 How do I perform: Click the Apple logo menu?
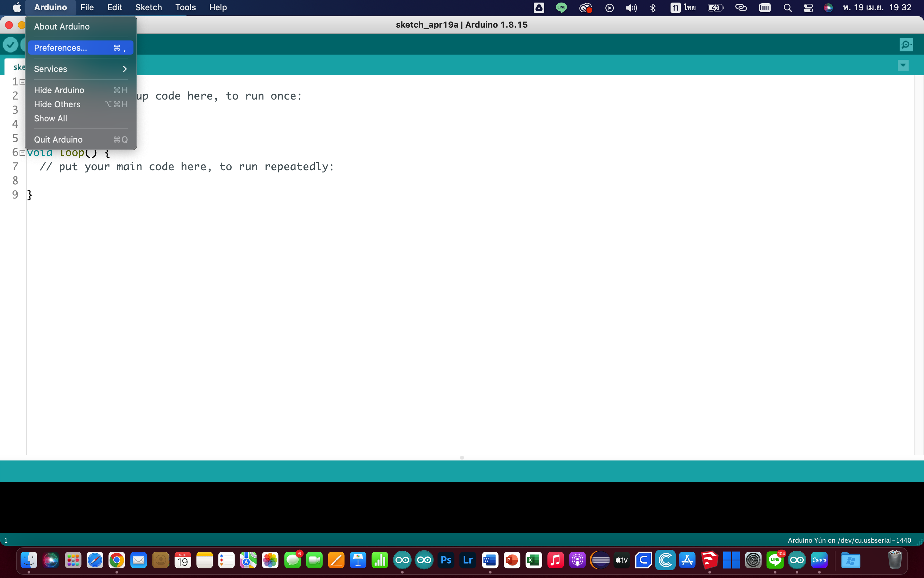[17, 7]
